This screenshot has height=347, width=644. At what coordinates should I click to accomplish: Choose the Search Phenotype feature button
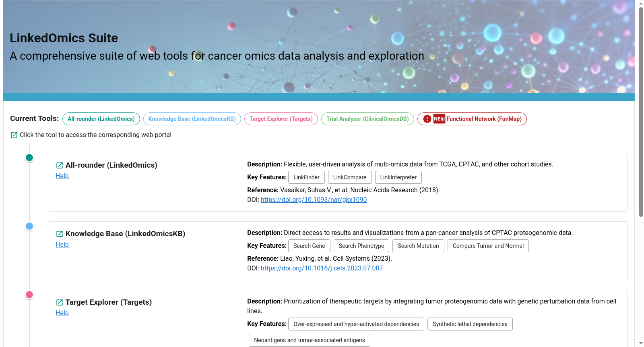click(361, 246)
